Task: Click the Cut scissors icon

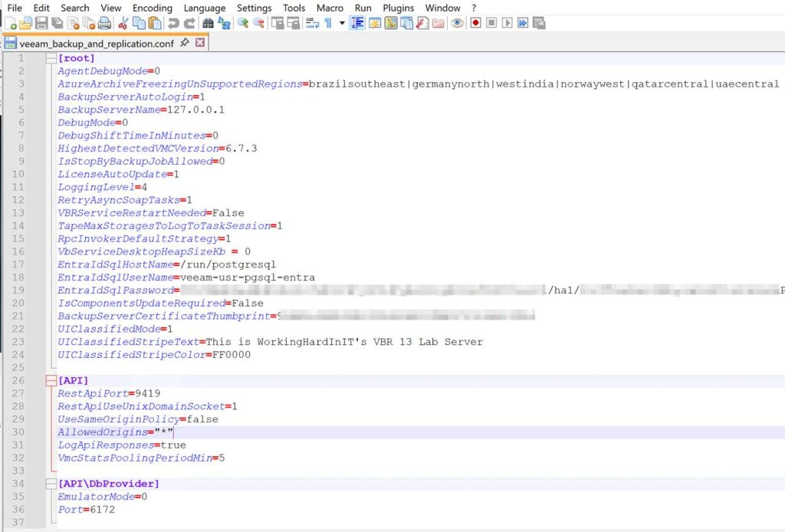Action: coord(123,24)
